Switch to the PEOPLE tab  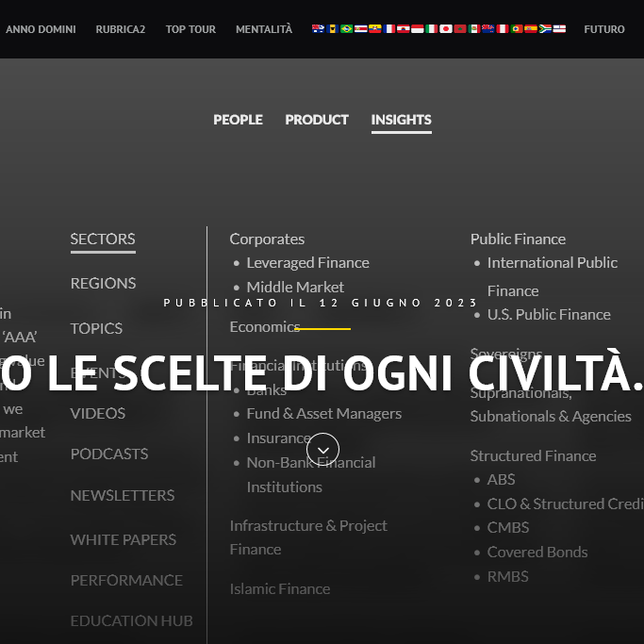pyautogui.click(x=238, y=120)
